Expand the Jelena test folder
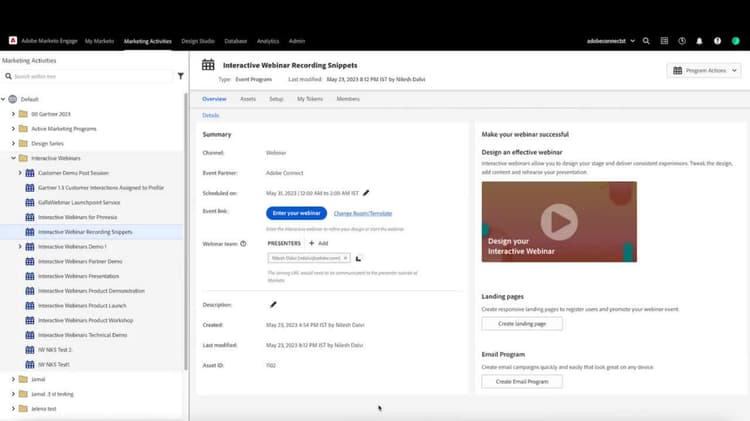The height and width of the screenshot is (421, 750). click(13, 409)
